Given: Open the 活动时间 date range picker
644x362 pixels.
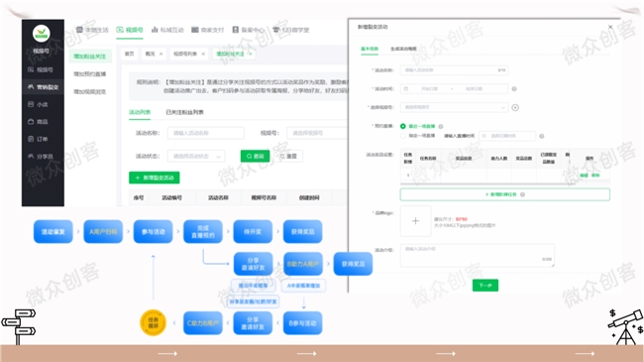Looking at the screenshot, I should coord(454,89).
